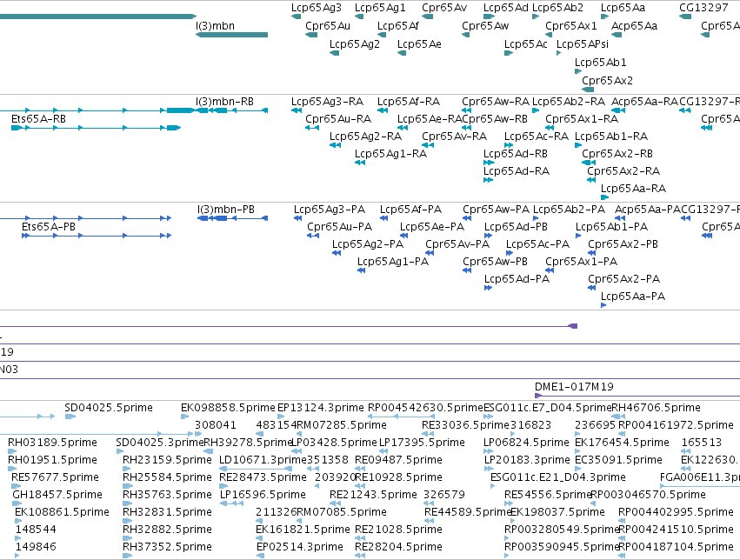Click the RH03189.5prime EST label

[52, 443]
